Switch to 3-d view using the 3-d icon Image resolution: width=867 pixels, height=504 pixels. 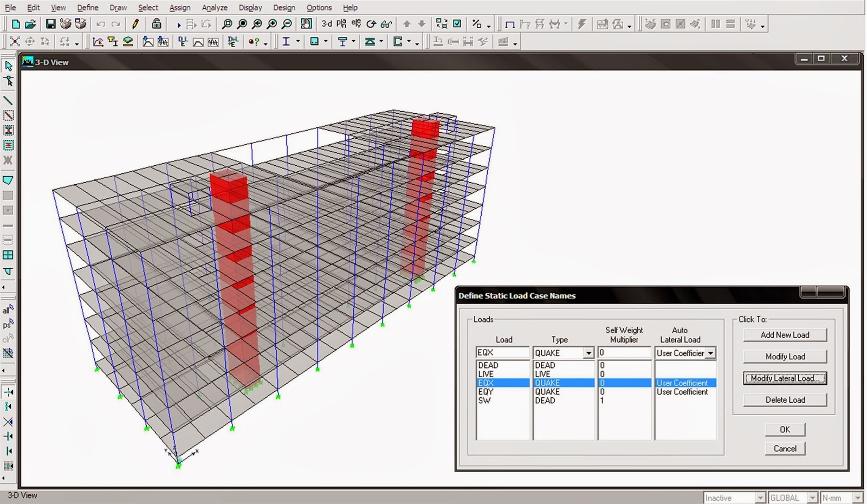coord(326,24)
